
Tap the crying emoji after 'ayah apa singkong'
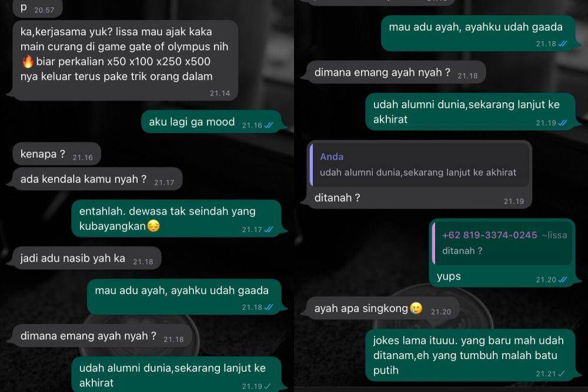[416, 308]
